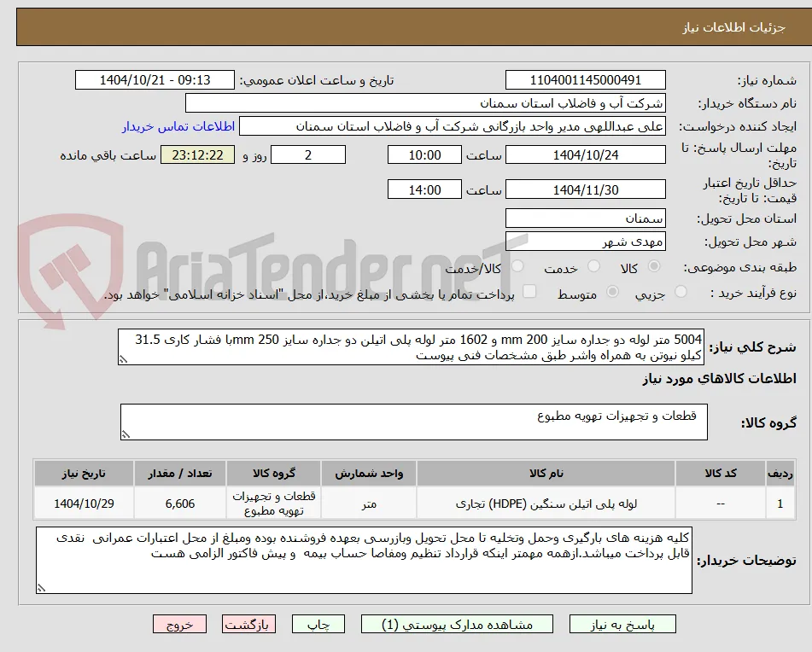Click the نام دستگاه خریدار field

[425, 103]
